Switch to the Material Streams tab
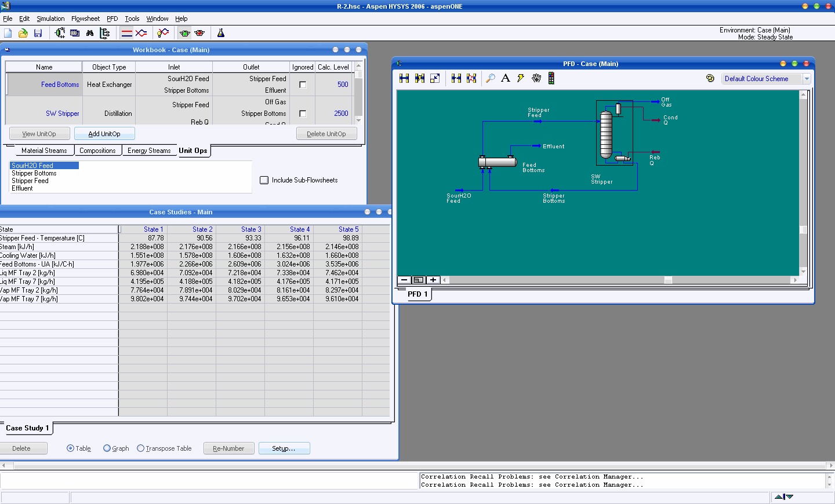The image size is (835, 504). point(44,151)
